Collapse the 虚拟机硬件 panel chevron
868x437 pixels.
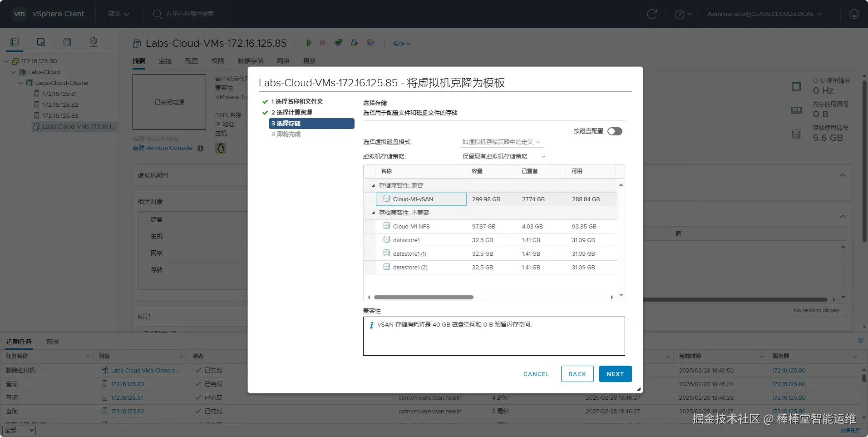(843, 175)
